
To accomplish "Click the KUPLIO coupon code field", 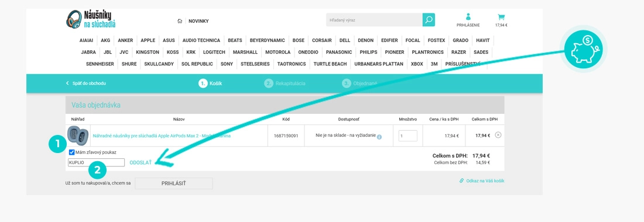I will 96,162.
